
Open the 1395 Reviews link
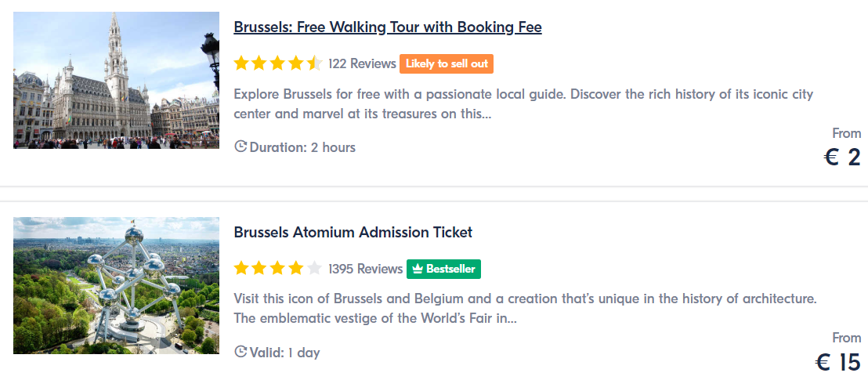[365, 269]
